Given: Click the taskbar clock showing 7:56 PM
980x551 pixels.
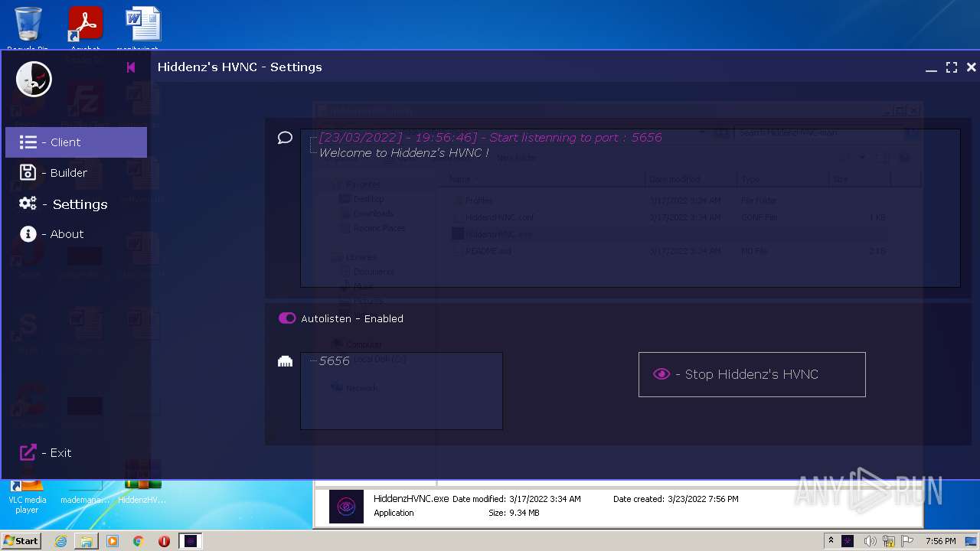Looking at the screenshot, I should [940, 541].
